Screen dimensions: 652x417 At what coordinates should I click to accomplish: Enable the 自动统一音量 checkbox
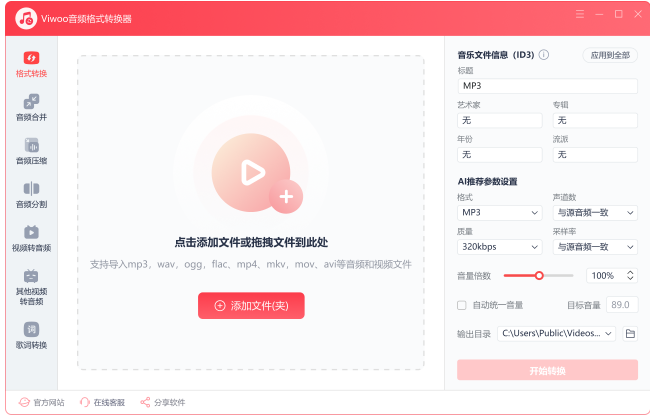click(x=462, y=306)
